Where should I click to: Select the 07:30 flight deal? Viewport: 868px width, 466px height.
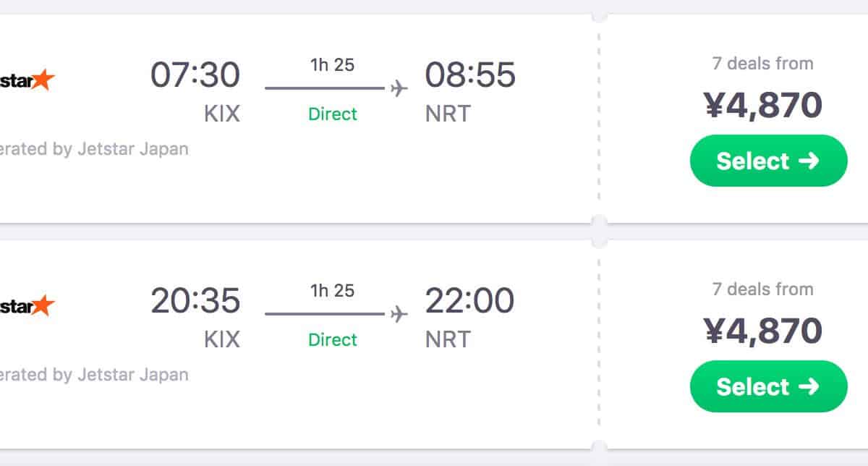point(768,161)
